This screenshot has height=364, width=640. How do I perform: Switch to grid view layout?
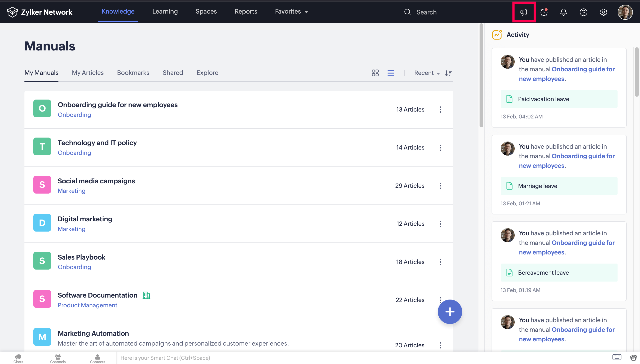375,73
